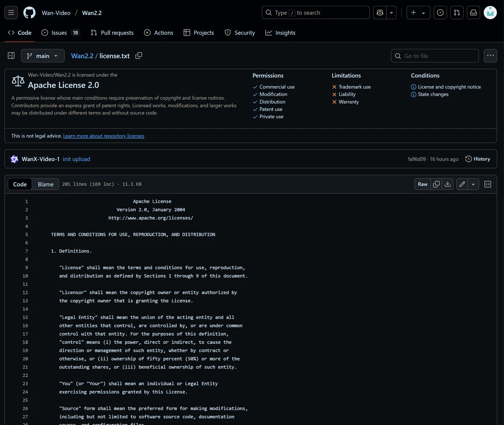Edit this file with the pencil
The width and height of the screenshot is (504, 425).
[x=462, y=184]
